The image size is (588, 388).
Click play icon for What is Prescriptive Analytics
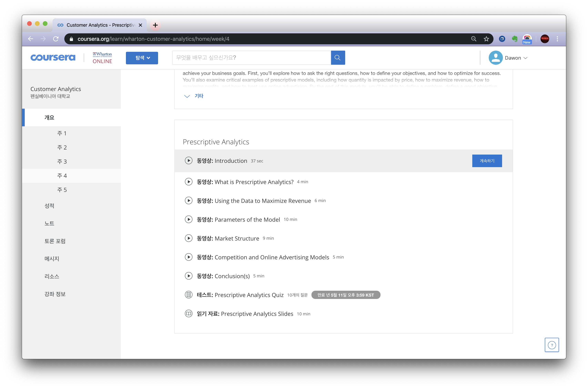point(188,182)
